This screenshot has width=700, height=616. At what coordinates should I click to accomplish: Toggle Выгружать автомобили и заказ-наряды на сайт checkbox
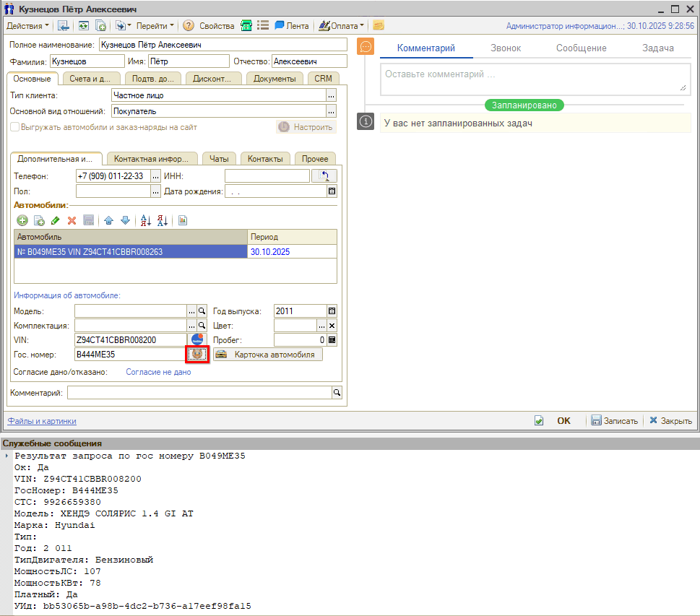tap(14, 127)
